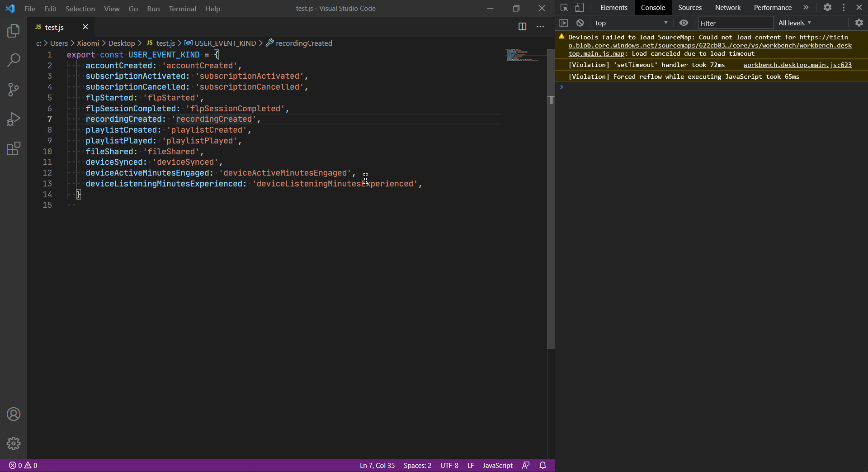
Task: Click Users in the breadcrumb
Action: 59,43
